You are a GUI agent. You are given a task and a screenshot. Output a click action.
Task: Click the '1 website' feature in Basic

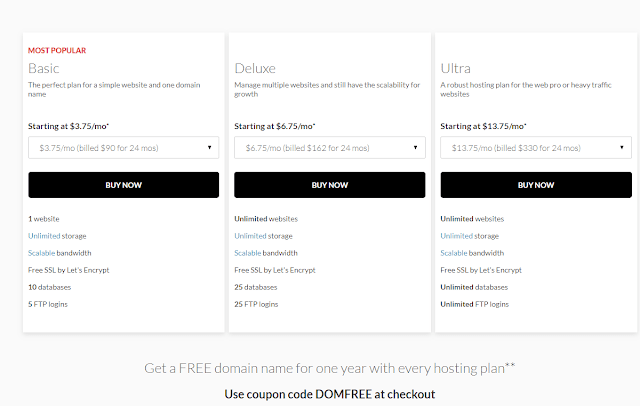[46, 219]
